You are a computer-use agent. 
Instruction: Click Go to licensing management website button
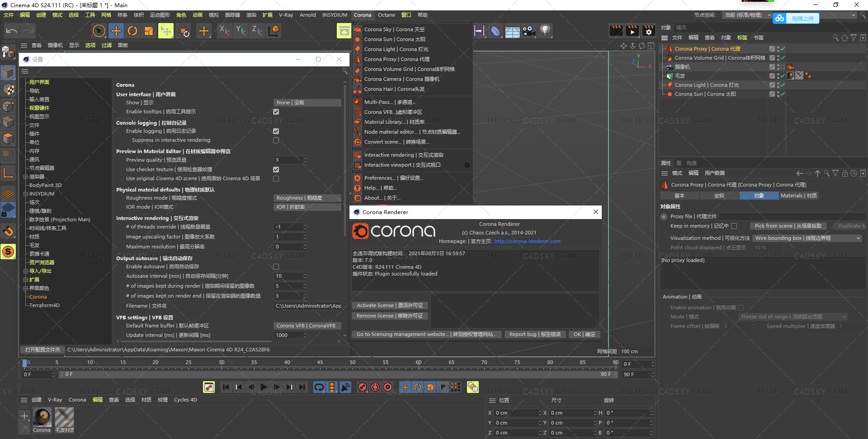coord(426,335)
